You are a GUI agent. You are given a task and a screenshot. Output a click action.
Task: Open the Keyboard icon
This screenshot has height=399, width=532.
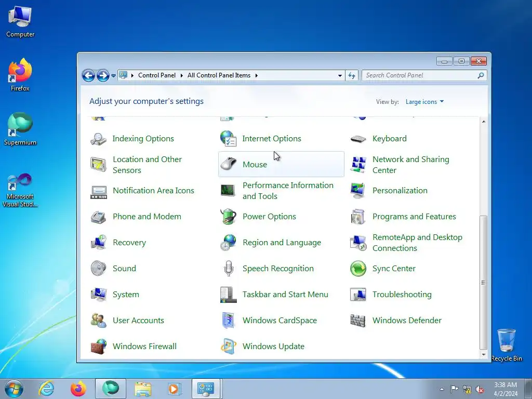(358, 139)
